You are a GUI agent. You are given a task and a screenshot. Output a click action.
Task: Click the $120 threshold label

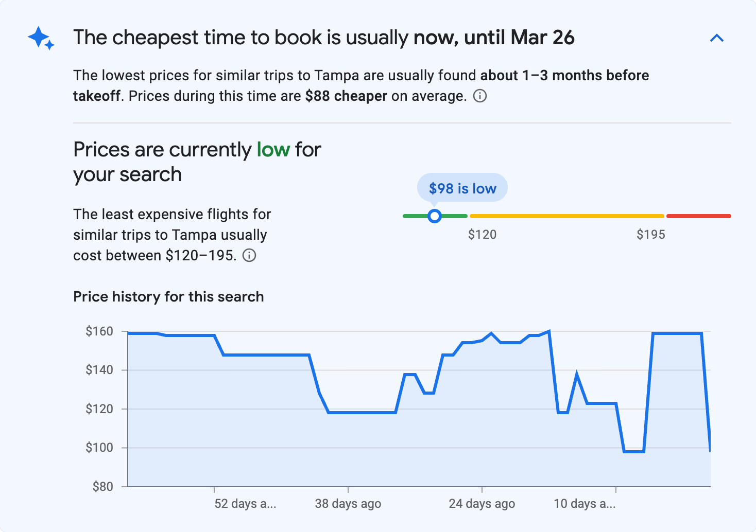tap(483, 234)
